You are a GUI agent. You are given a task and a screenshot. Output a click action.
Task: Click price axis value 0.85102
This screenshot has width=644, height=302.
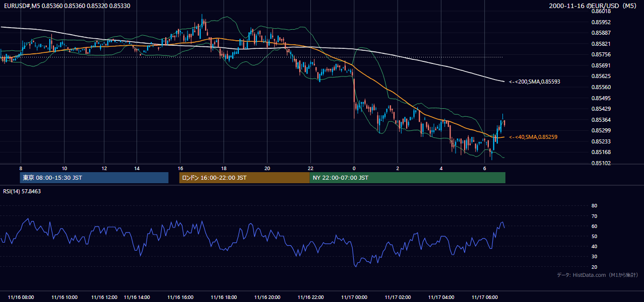click(x=601, y=163)
